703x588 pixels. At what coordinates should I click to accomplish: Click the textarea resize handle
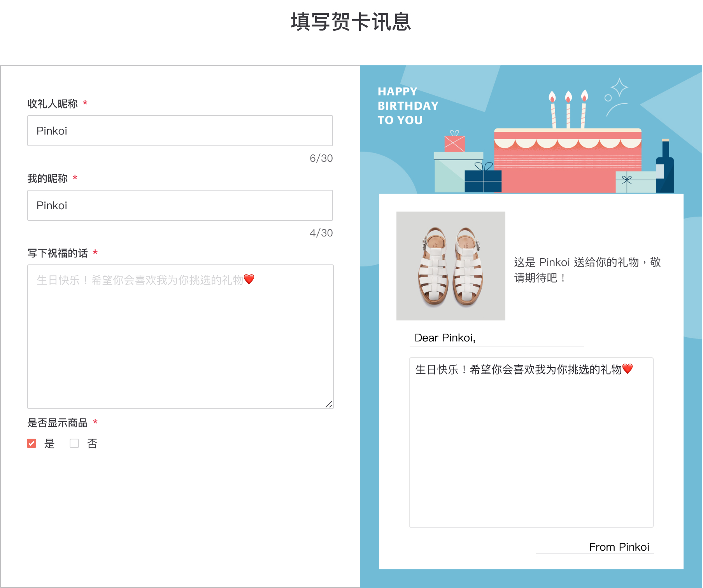[329, 404]
